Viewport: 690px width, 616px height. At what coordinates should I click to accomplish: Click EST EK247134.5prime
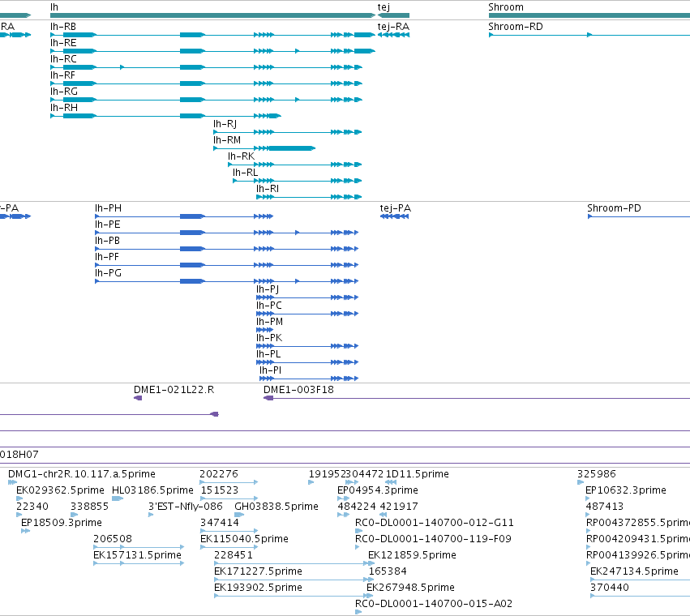(x=634, y=571)
